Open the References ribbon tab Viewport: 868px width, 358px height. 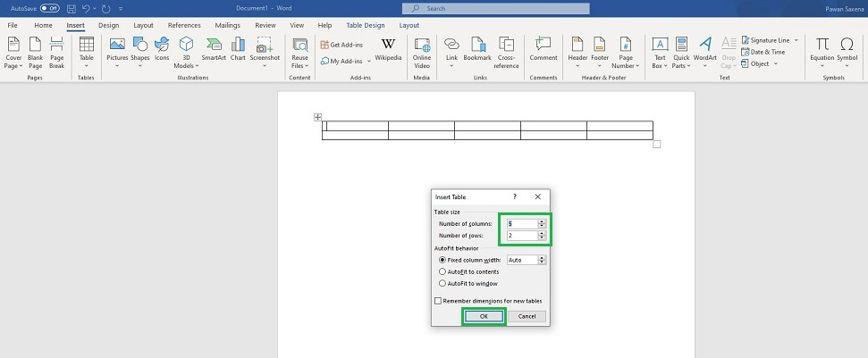pos(184,26)
